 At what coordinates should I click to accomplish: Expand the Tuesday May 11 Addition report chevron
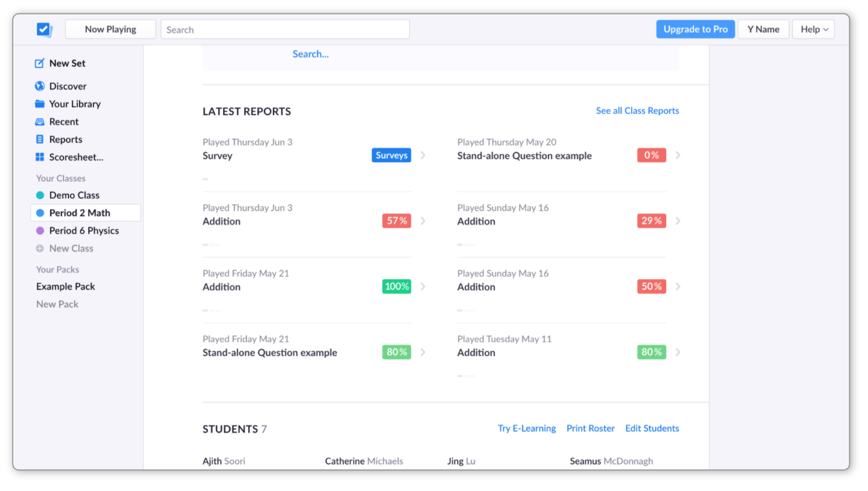click(678, 352)
